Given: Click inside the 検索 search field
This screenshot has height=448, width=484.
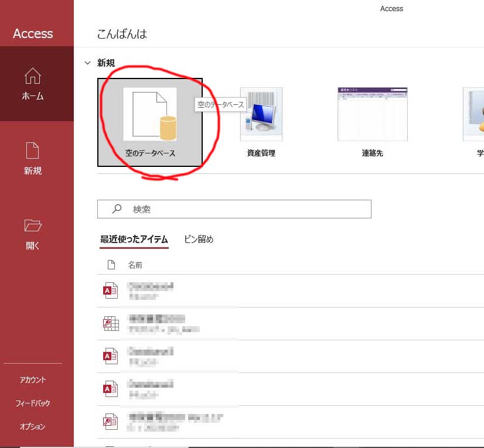Looking at the screenshot, I should pos(246,209).
